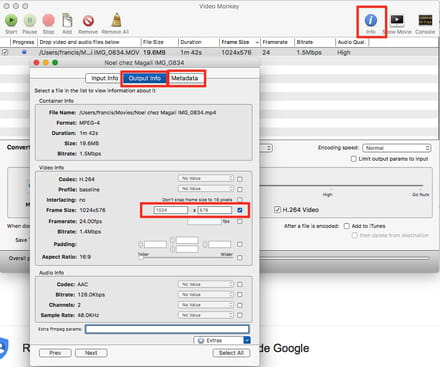This screenshot has width=440, height=367.
Task: Open the Extras dropdown menu
Action: tap(222, 340)
